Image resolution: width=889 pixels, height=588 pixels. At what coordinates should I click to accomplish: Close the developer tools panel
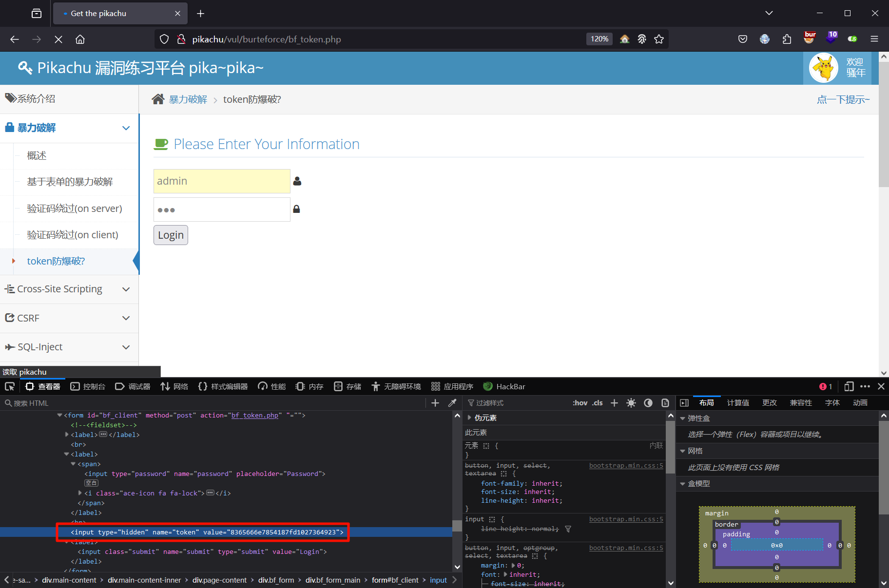(x=881, y=386)
